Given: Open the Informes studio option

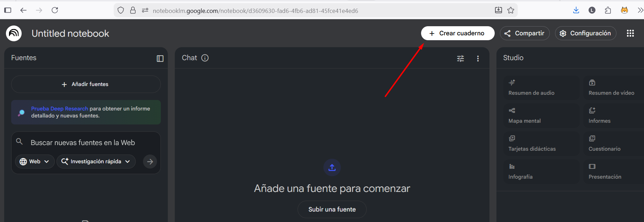Looking at the screenshot, I should click(614, 115).
